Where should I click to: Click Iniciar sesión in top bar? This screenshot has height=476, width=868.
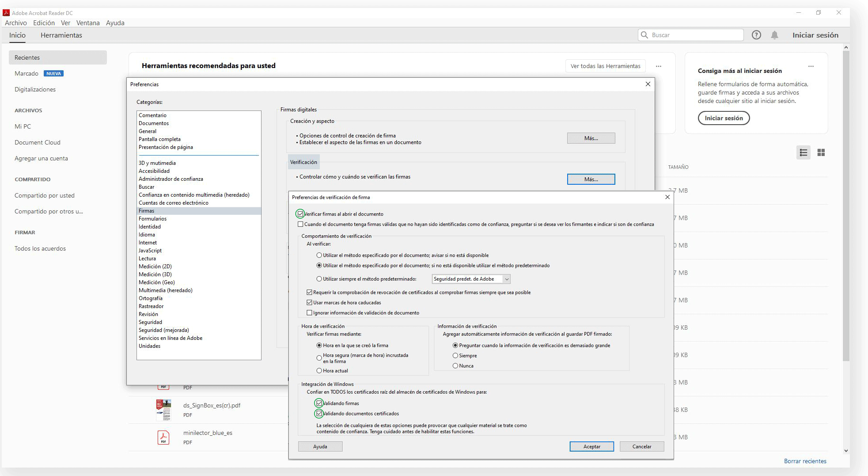815,35
